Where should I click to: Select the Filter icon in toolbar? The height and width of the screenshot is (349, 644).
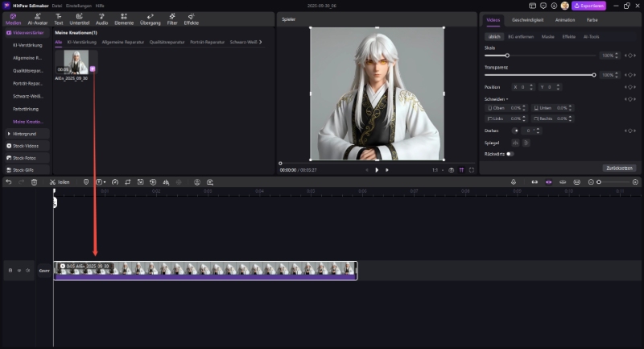pos(171,19)
